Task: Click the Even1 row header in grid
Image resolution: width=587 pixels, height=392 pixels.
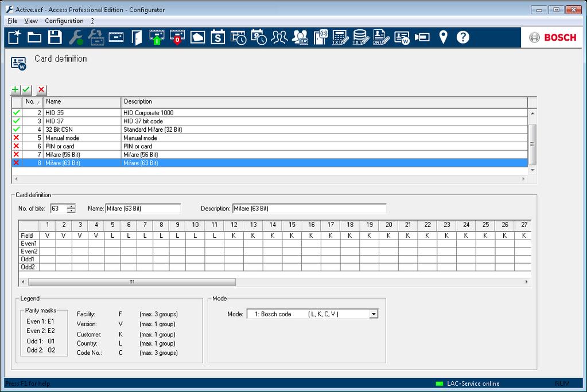Action: [29, 244]
